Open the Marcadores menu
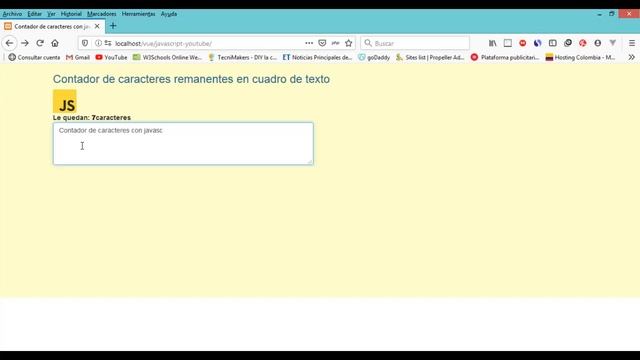 pos(102,14)
